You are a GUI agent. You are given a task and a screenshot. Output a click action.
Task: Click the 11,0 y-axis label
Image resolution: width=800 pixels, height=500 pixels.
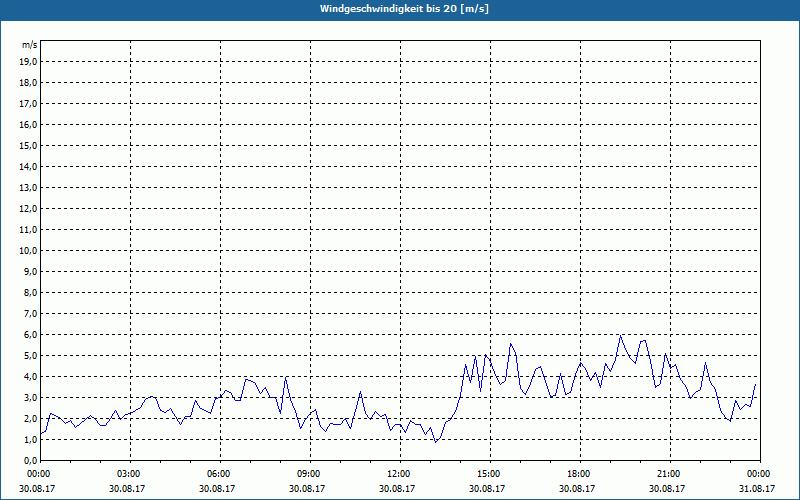(29, 230)
